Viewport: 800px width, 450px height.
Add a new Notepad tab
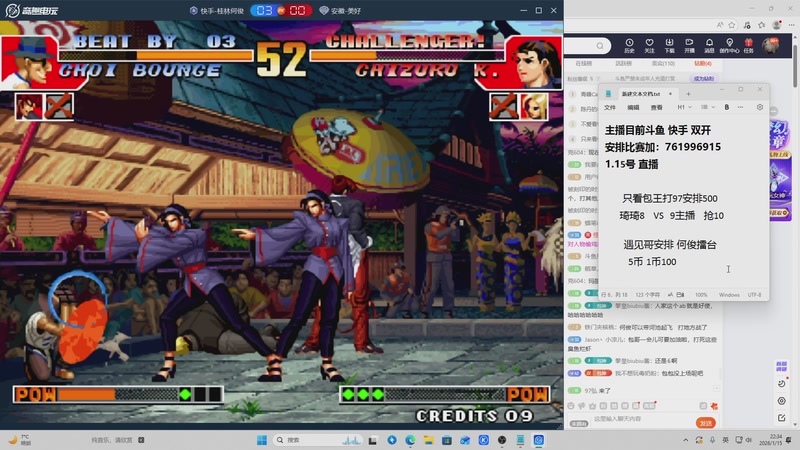[688, 94]
